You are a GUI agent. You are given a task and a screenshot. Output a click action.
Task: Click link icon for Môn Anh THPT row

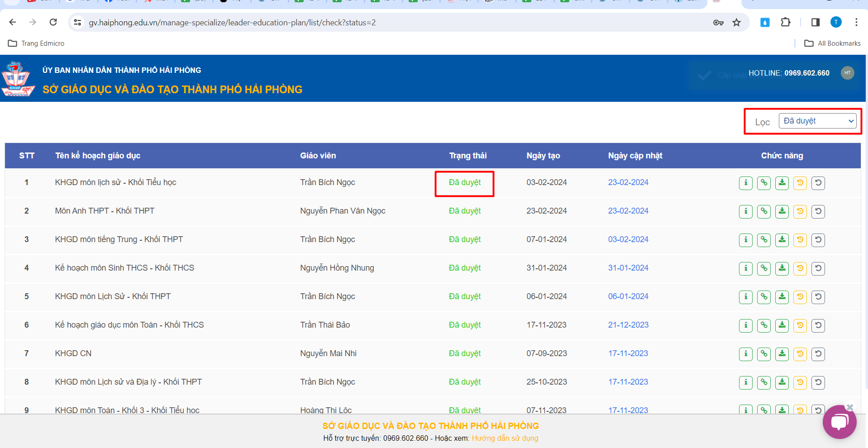763,211
